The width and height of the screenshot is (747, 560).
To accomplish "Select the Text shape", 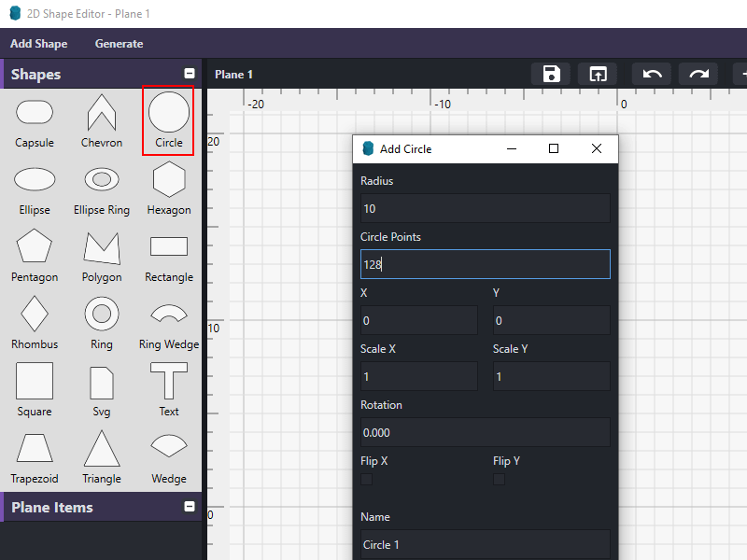I will pos(169,391).
